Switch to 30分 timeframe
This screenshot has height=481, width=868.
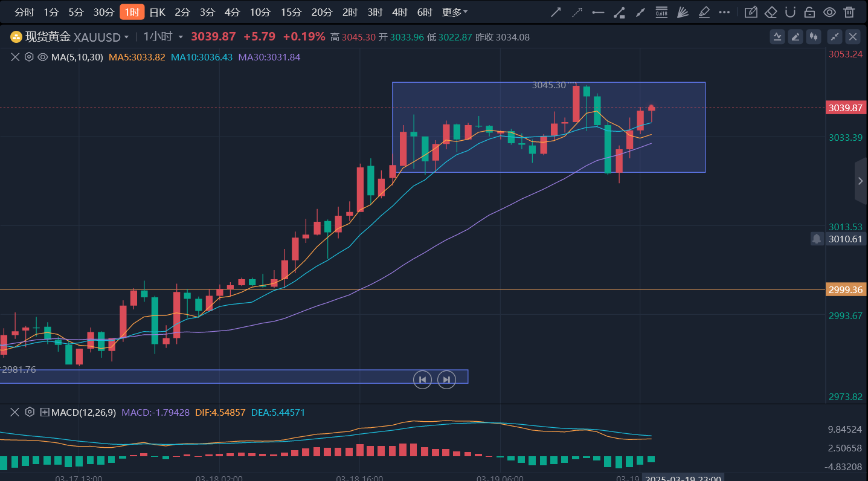tap(104, 12)
